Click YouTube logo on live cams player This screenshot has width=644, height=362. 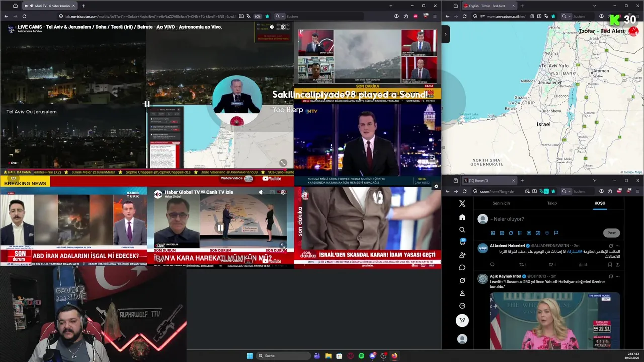pyautogui.click(x=272, y=179)
